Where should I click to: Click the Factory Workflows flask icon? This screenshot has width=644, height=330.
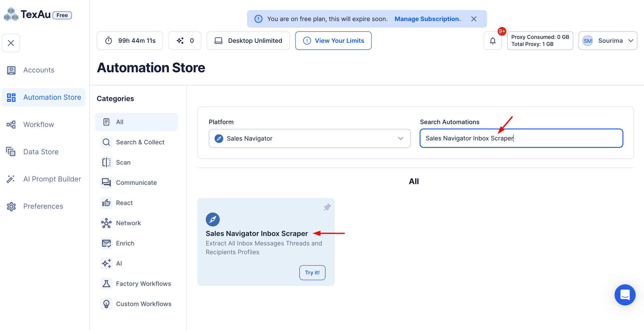[106, 284]
